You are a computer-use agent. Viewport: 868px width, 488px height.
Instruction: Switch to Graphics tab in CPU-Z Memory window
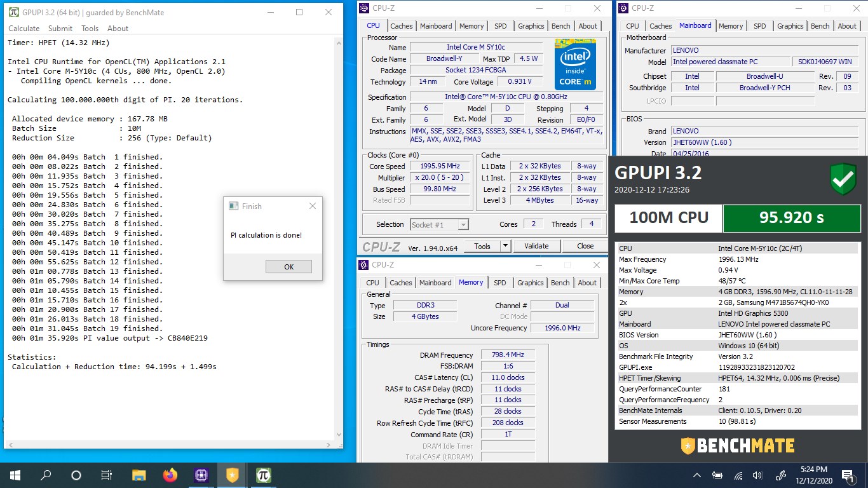click(531, 283)
